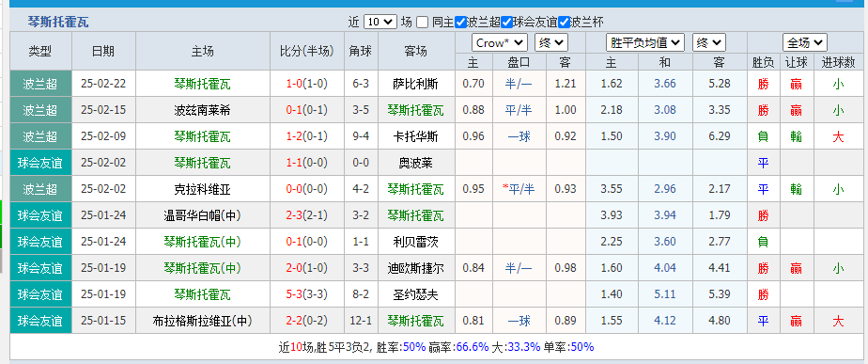Viewport: 868px width, 364px height.
Task: Click the away team 奥波莱
Action: 416,163
